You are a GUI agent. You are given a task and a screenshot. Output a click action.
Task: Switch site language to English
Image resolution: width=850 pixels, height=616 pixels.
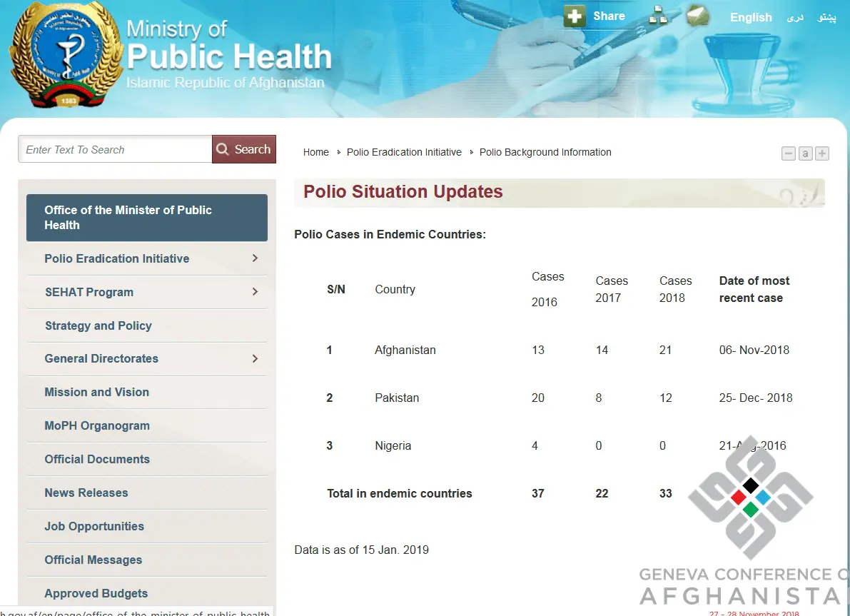(751, 17)
